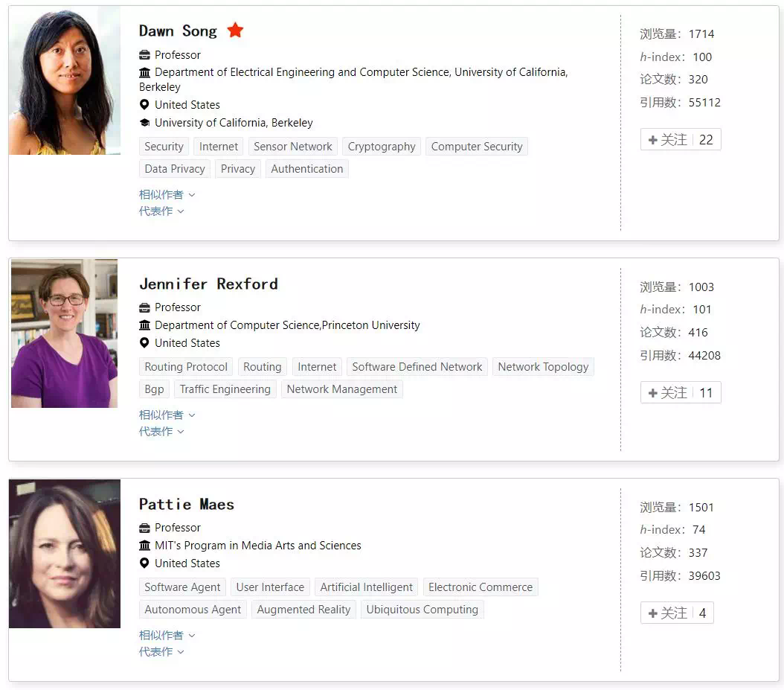Click Dawn Song's profile photo
Screen dimensions: 784x690
coord(65,80)
